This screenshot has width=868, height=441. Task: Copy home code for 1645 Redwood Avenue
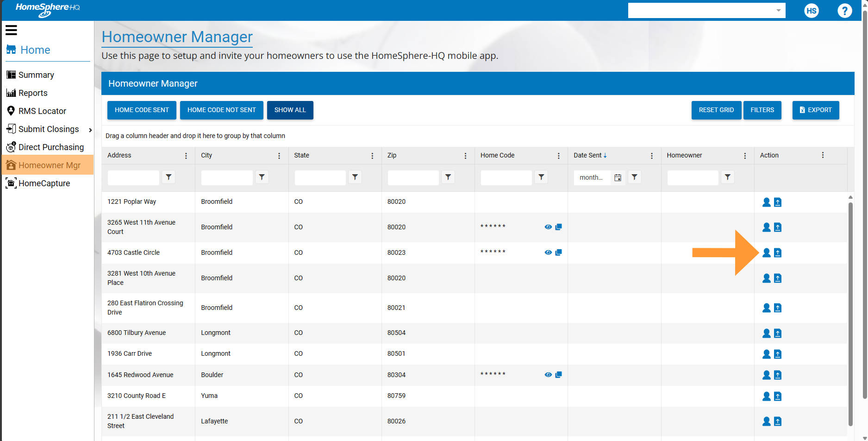559,375
